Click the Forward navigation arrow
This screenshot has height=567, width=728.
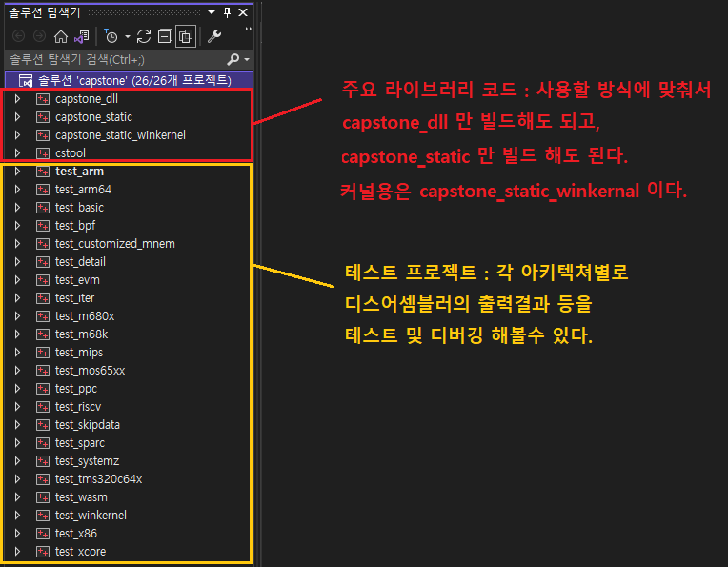pos(40,36)
